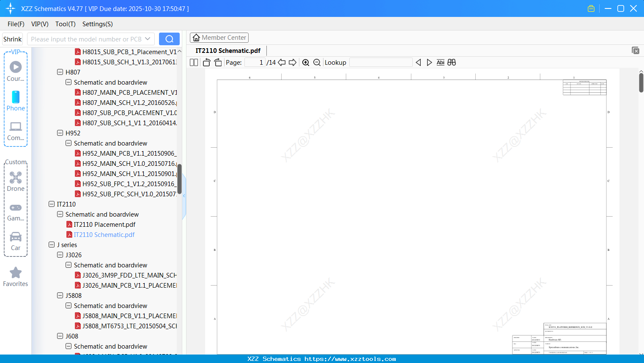Open the Favorites star icon
The width and height of the screenshot is (644, 363).
click(16, 273)
